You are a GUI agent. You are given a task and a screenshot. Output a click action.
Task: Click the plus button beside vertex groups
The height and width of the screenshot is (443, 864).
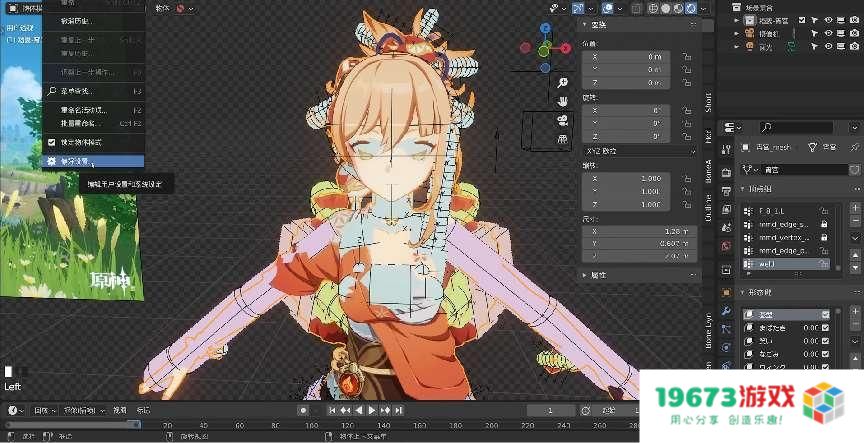pyautogui.click(x=855, y=208)
